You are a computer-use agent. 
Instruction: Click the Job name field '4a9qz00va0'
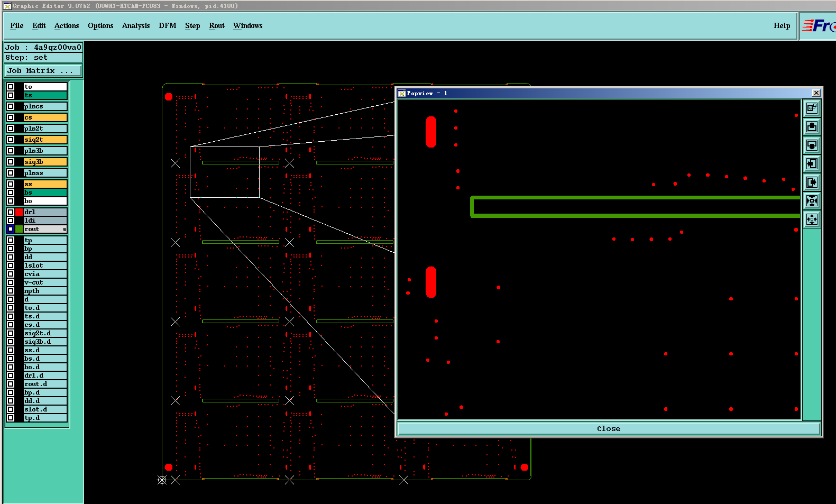pos(43,47)
